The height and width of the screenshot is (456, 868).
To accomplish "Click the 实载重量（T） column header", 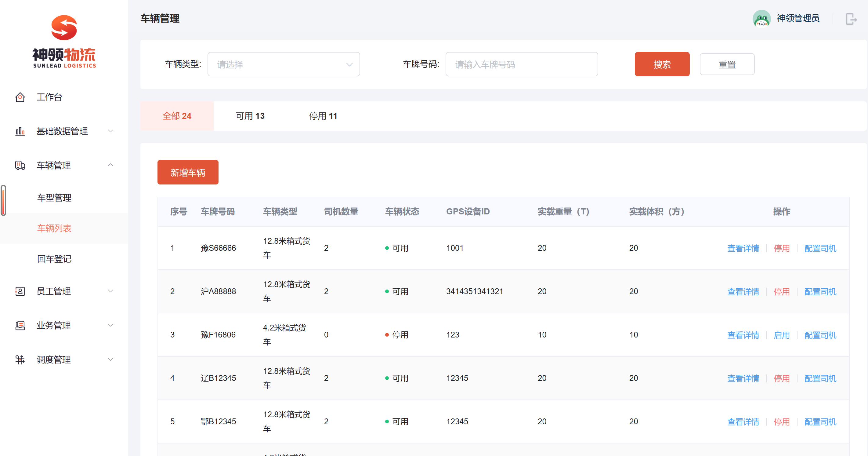I will click(x=563, y=211).
